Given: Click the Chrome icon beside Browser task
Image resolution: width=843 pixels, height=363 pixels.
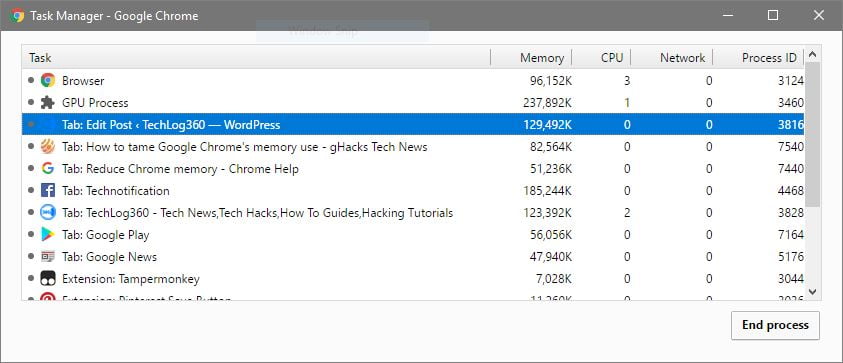Looking at the screenshot, I should (x=48, y=81).
